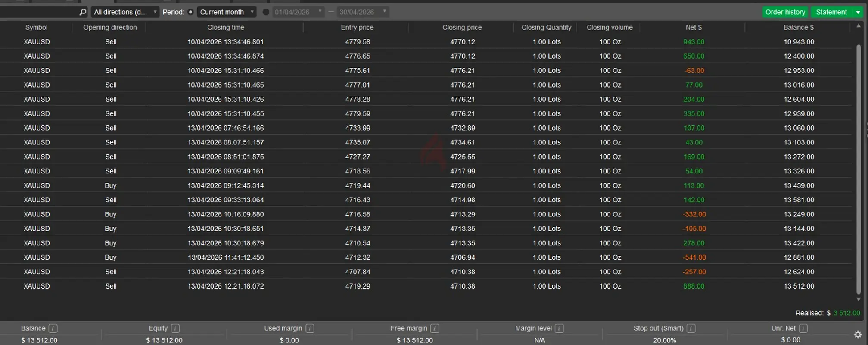Click the search magnifier icon
The image size is (868, 345).
pos(83,12)
